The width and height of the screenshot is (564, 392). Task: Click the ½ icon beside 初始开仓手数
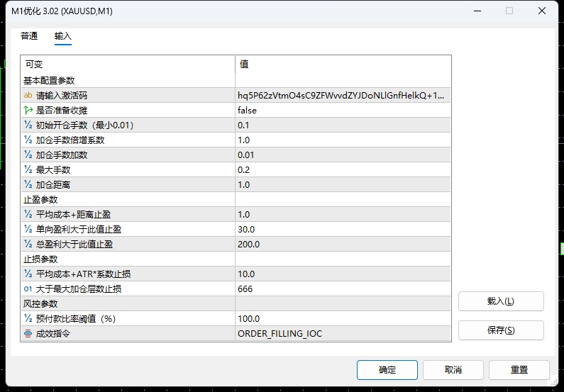tap(28, 125)
